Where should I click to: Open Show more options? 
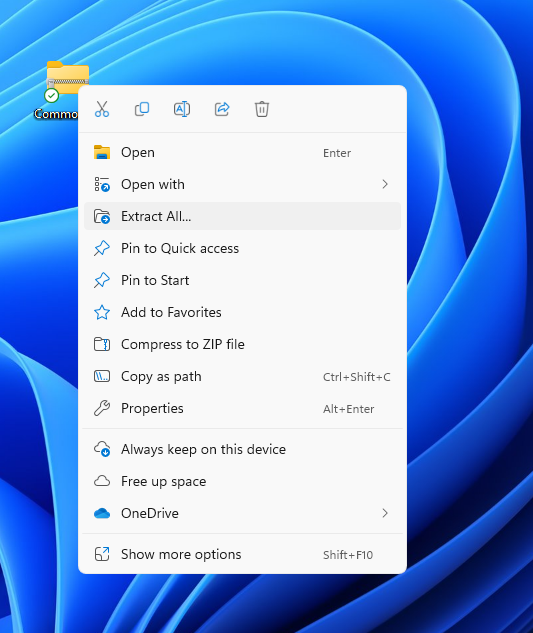(242, 554)
